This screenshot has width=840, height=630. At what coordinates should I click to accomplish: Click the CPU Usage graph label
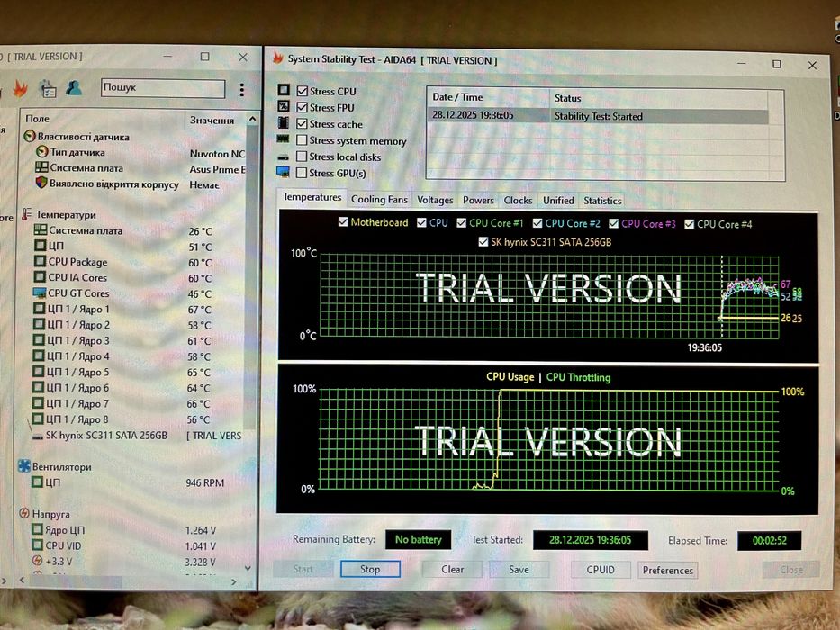[x=510, y=376]
